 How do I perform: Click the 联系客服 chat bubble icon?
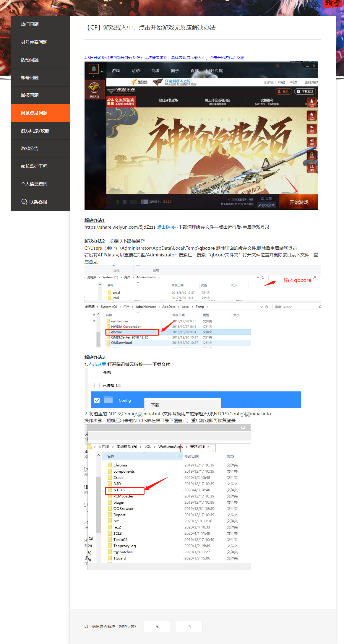pyautogui.click(x=24, y=202)
